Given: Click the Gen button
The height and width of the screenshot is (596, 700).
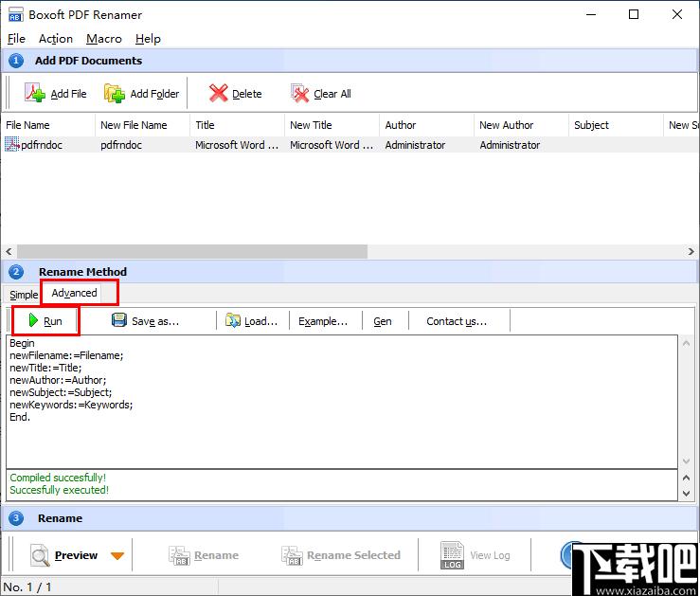Looking at the screenshot, I should tap(383, 321).
